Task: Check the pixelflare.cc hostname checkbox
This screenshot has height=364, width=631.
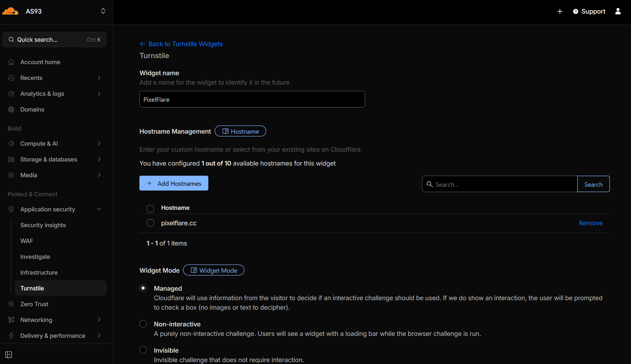Action: [x=150, y=223]
